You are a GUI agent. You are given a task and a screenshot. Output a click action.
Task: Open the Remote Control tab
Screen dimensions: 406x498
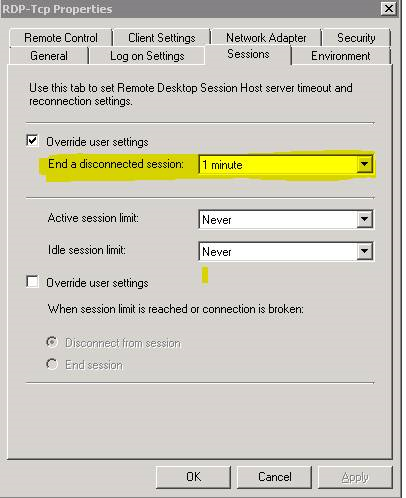point(61,38)
